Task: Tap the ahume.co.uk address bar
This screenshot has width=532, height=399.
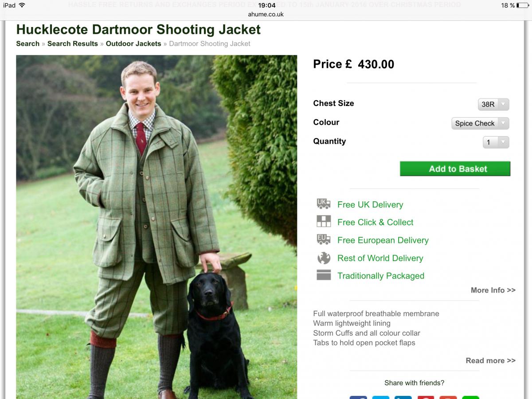Action: point(266,14)
